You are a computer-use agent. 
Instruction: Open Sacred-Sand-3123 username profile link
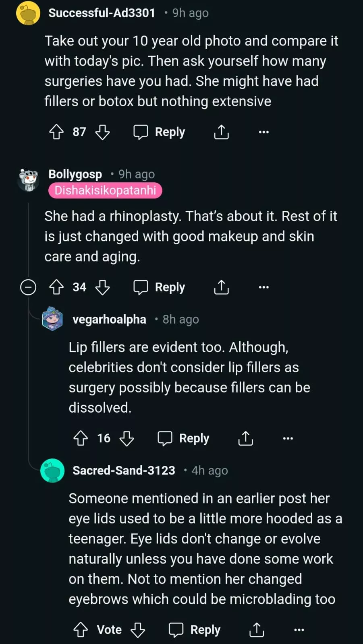pos(124,471)
